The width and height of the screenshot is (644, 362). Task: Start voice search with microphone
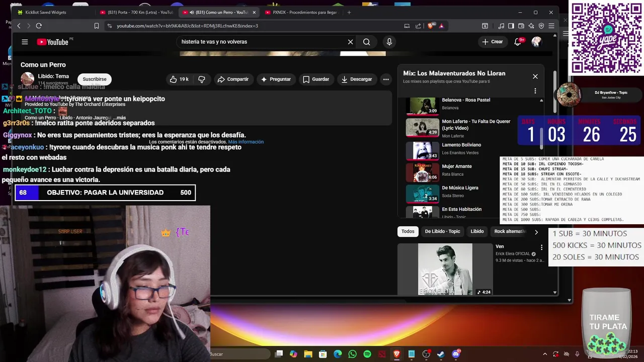click(x=389, y=42)
